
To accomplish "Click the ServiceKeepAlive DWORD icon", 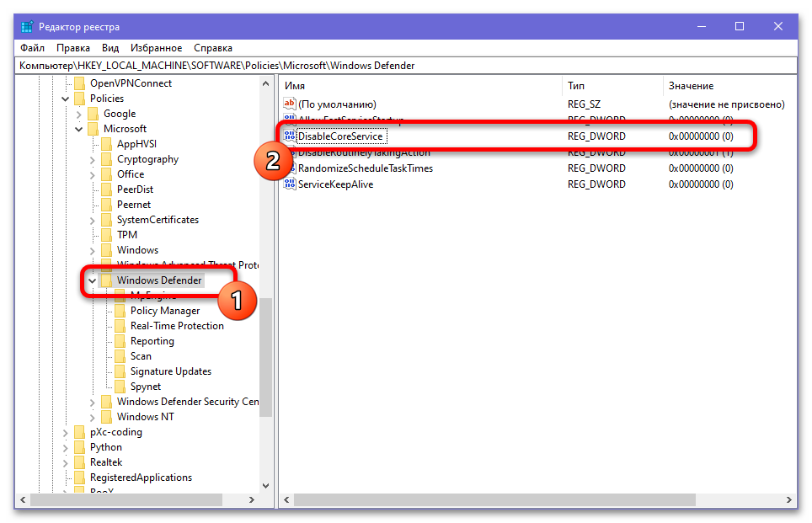I will pyautogui.click(x=290, y=184).
